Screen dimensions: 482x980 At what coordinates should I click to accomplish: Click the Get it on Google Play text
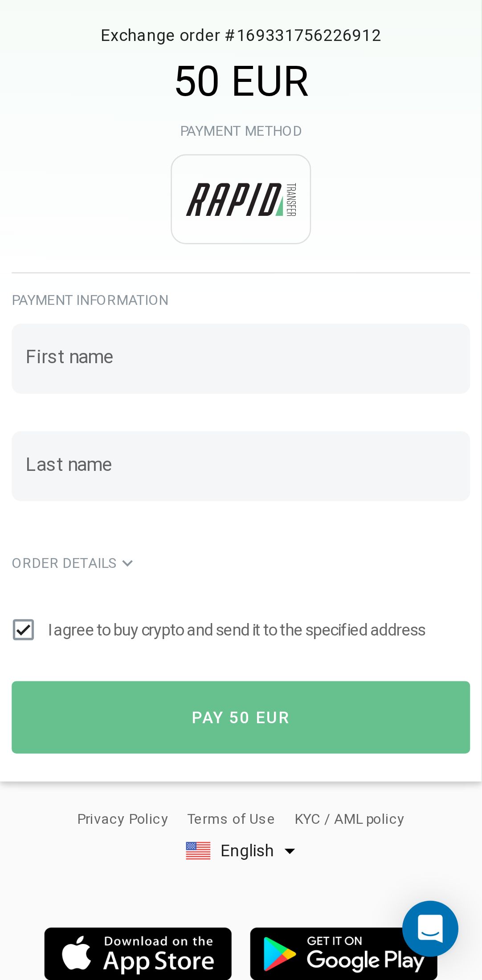[x=356, y=954]
